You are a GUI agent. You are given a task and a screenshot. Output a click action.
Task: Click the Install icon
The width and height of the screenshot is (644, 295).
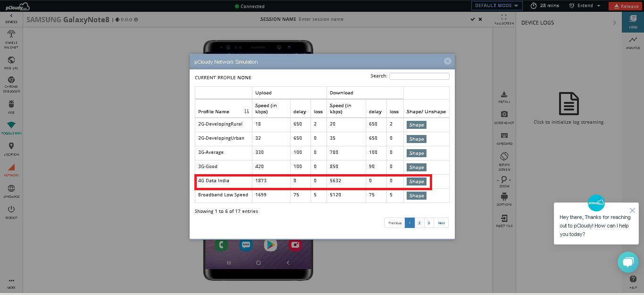point(504,97)
